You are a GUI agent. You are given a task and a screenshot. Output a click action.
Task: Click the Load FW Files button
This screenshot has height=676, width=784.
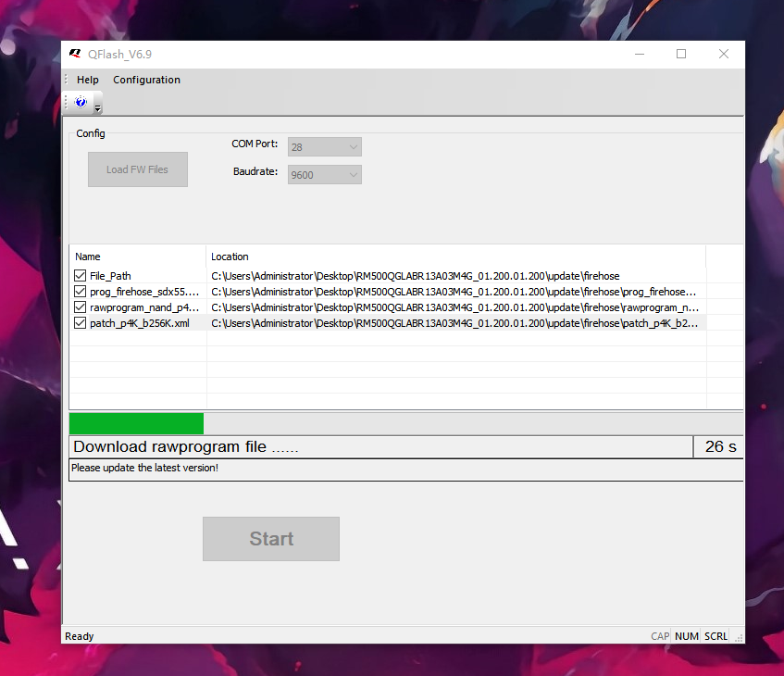tap(138, 169)
